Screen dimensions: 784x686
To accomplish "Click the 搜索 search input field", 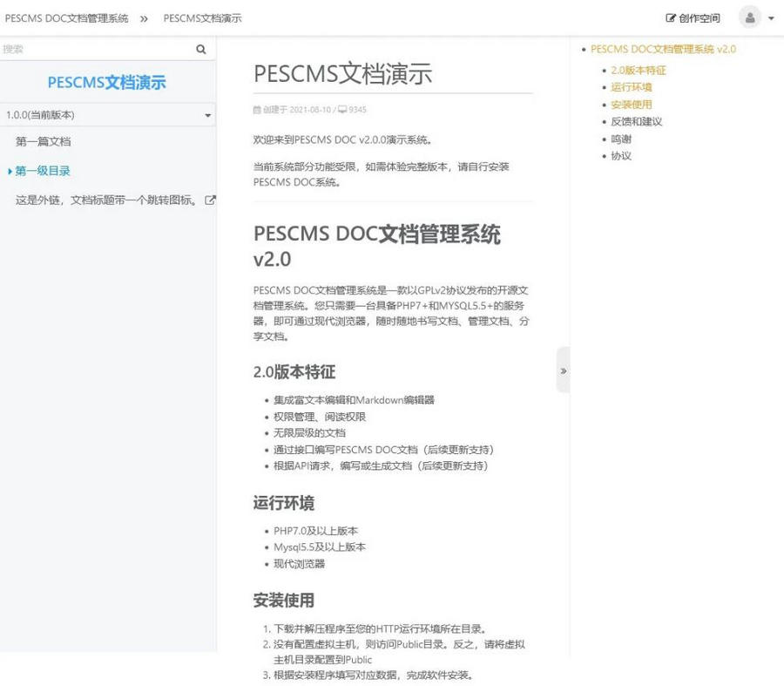I will coord(96,49).
